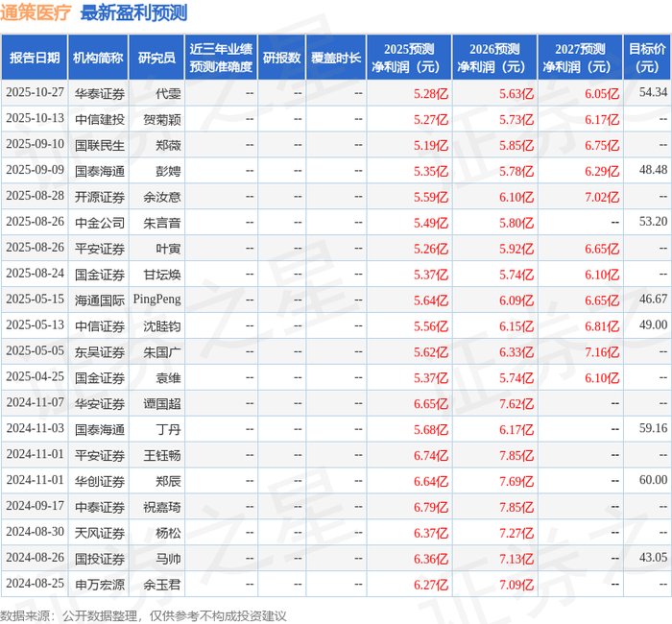
Task: Click target price 60.00
Action: pos(653,480)
